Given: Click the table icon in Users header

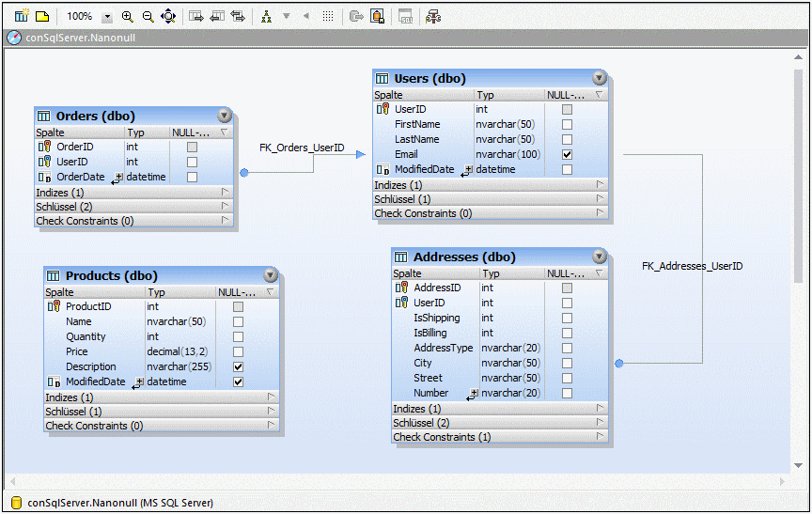Looking at the screenshot, I should click(383, 79).
